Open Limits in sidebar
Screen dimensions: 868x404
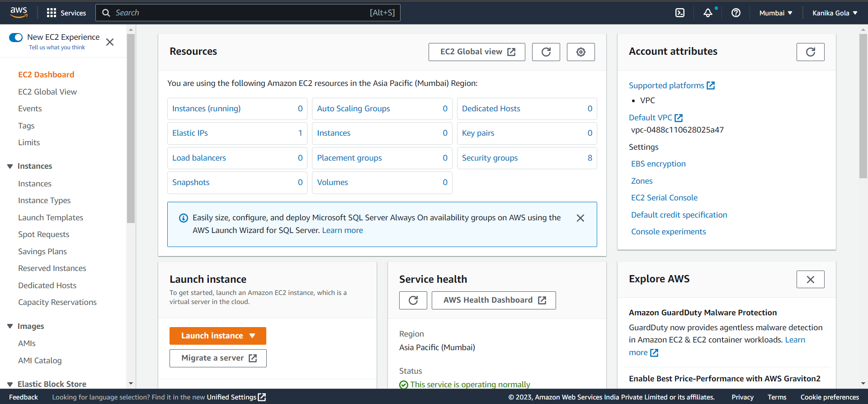click(29, 143)
